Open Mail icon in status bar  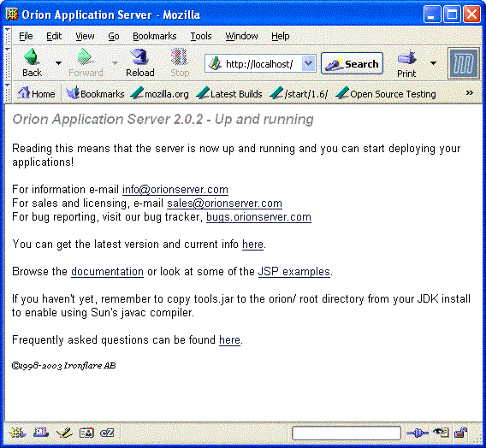[x=41, y=433]
